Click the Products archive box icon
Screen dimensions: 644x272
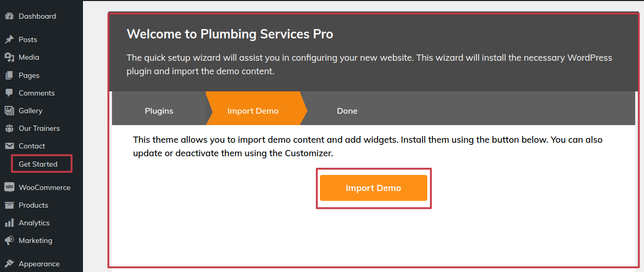pyautogui.click(x=9, y=205)
